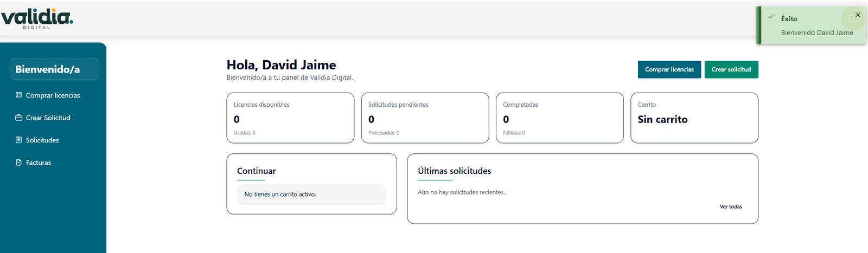Click the 'Hola, David Jaime' heading
The image size is (868, 253).
click(281, 65)
